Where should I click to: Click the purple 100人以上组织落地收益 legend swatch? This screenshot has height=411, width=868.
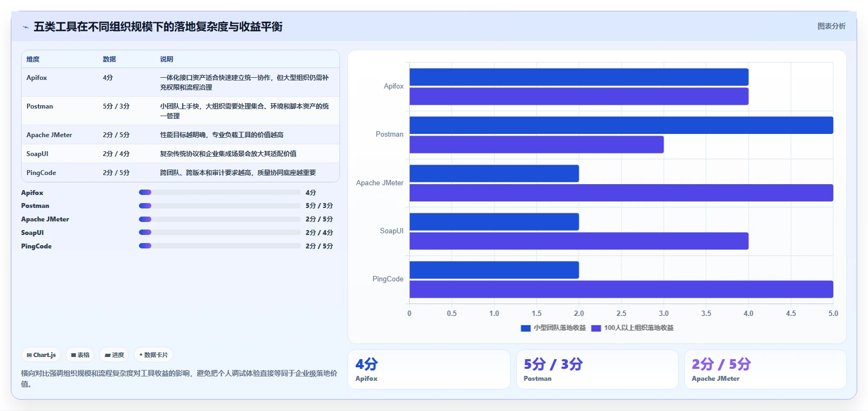(596, 328)
